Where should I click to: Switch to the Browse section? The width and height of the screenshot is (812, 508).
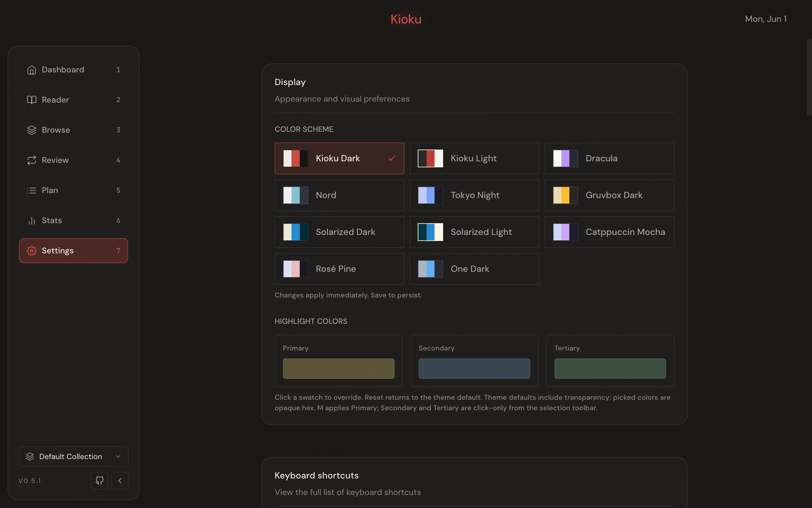click(x=74, y=130)
